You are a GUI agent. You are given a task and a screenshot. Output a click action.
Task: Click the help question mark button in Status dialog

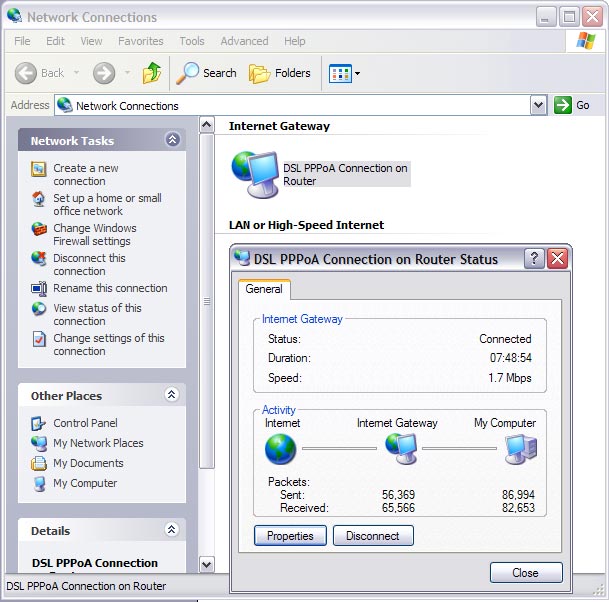534,258
